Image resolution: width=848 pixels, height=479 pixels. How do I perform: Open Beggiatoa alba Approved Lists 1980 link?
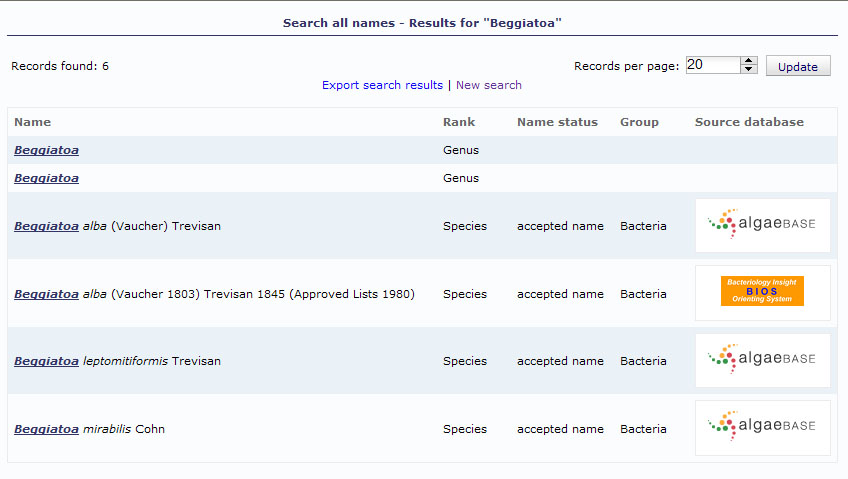click(47, 294)
